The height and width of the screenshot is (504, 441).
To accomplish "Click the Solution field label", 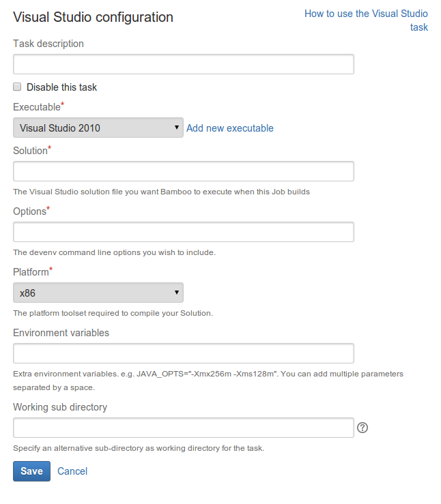I will click(30, 151).
